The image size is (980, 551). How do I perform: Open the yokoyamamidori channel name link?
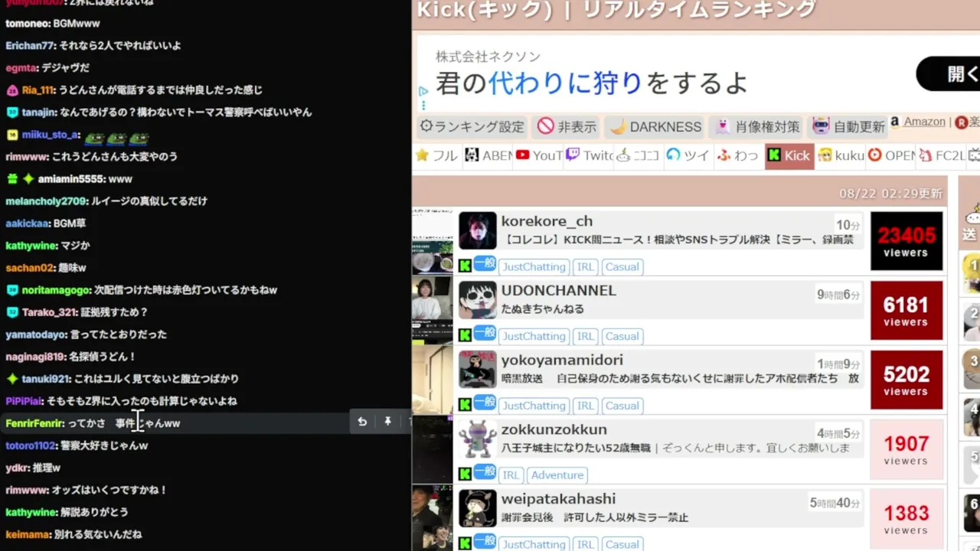562,360
